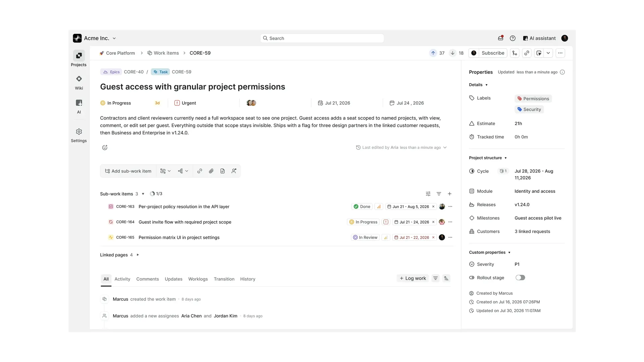Switch to the Activity tab
This screenshot has height=362, width=644.
(122, 279)
